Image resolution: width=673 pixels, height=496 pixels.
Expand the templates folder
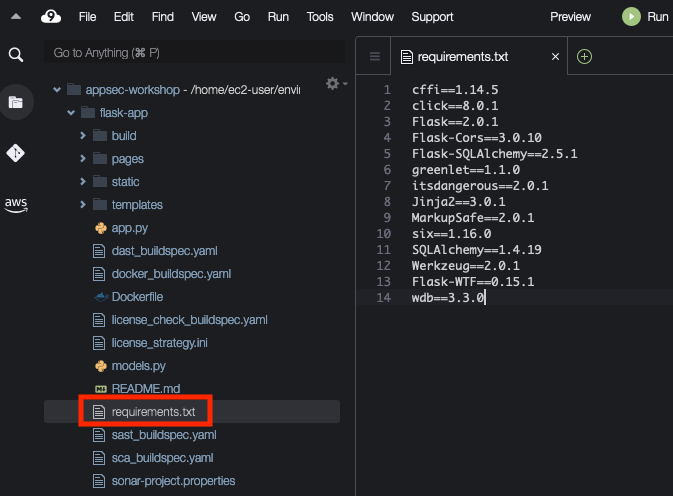pyautogui.click(x=82, y=205)
